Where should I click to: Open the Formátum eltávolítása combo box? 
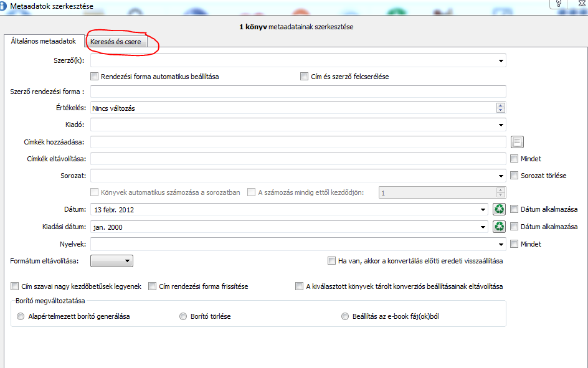[111, 261]
